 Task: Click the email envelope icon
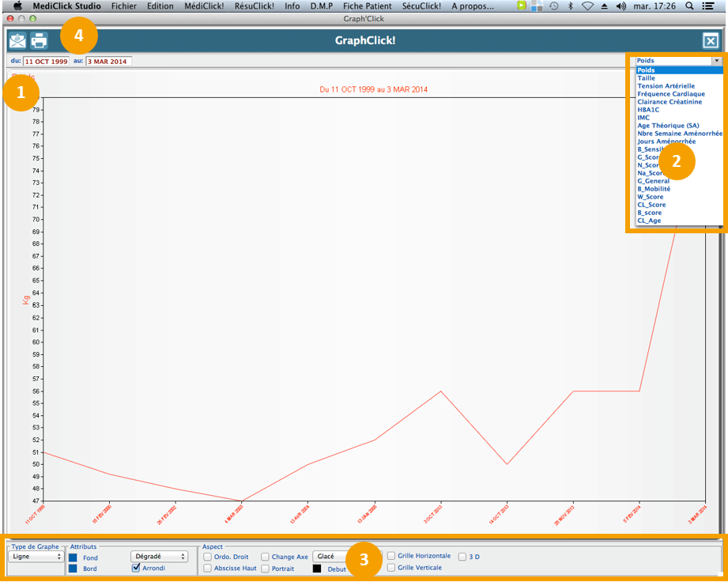(x=17, y=41)
